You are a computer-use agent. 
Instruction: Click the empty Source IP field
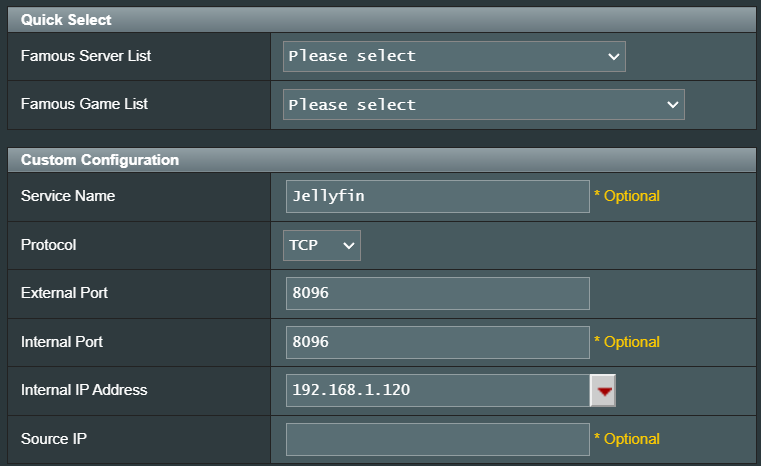click(x=437, y=439)
